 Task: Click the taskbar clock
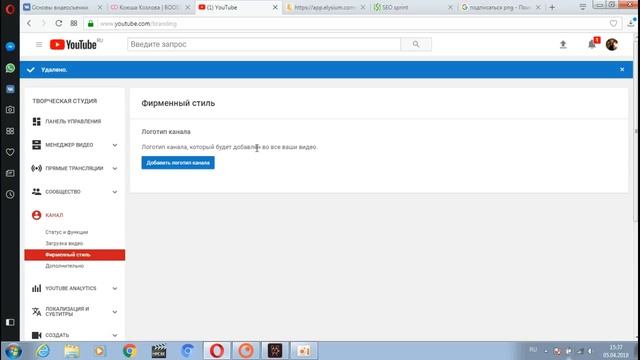click(615, 351)
